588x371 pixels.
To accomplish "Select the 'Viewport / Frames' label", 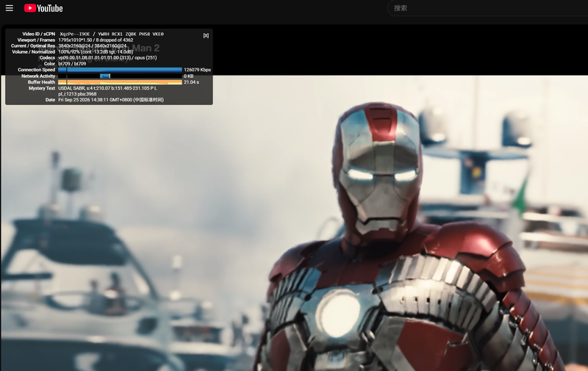I will (x=36, y=40).
